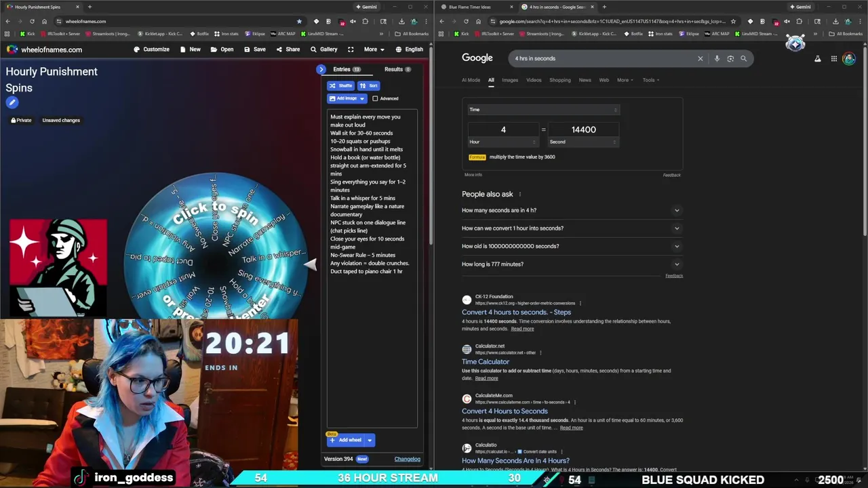
Task: Change language from English
Action: tap(409, 49)
